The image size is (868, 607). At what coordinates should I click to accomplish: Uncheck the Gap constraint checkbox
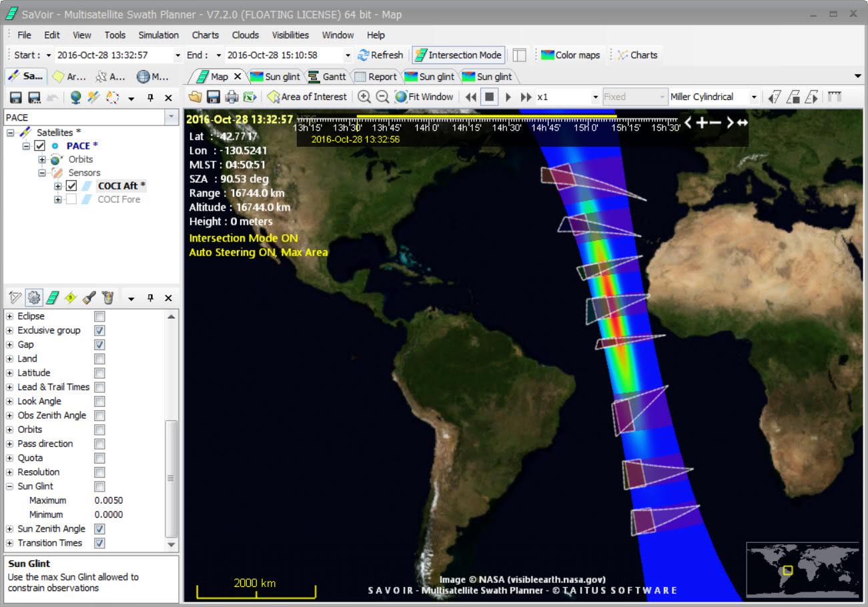click(99, 345)
